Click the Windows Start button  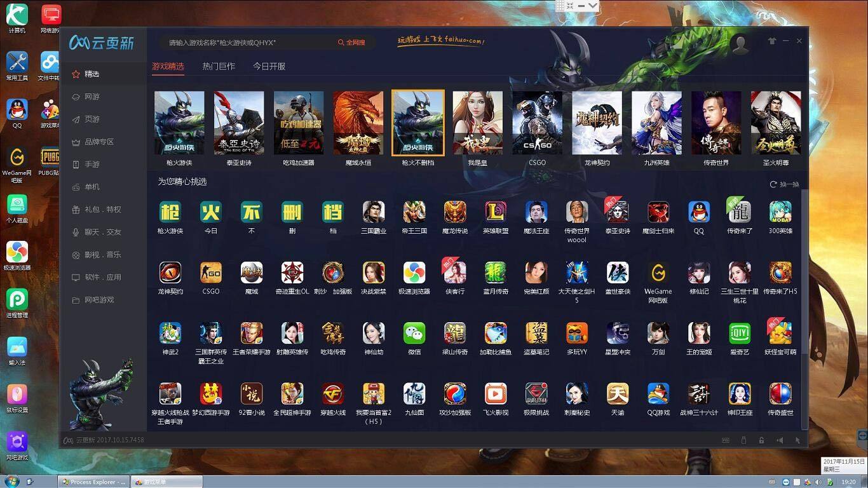click(11, 481)
